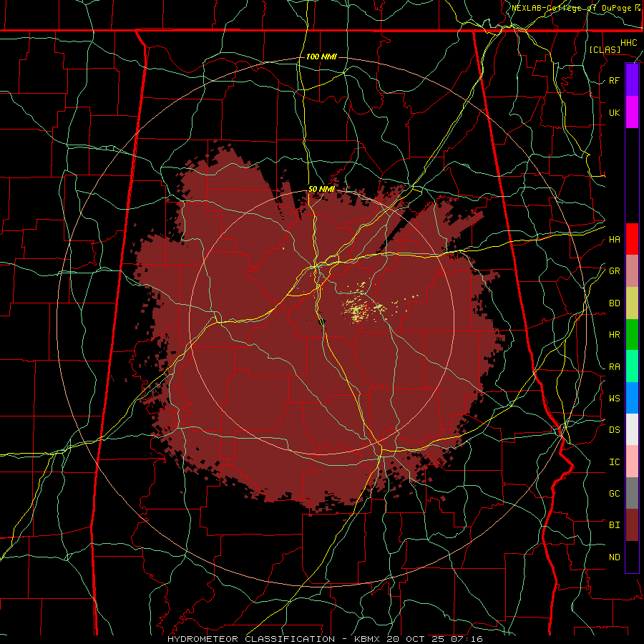Click the HR green legend swatch
Viewport: 644px width, 644px height.
pos(632,335)
